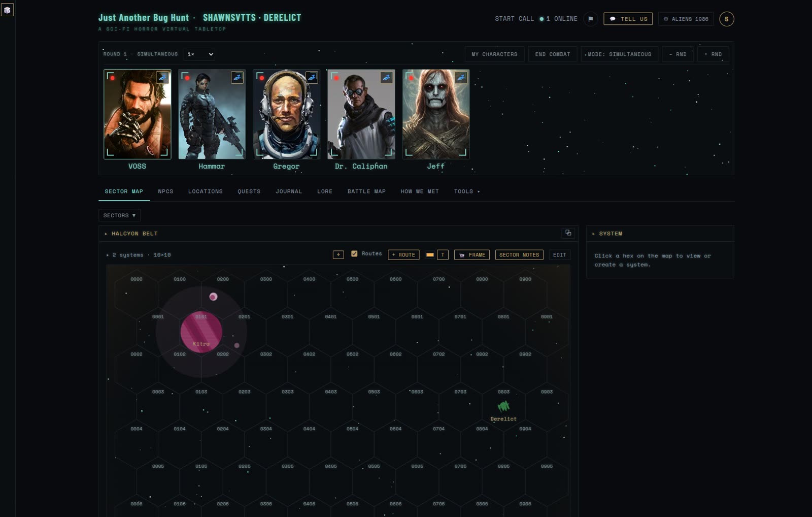Click the + Route button
The image size is (812, 517).
click(x=403, y=254)
